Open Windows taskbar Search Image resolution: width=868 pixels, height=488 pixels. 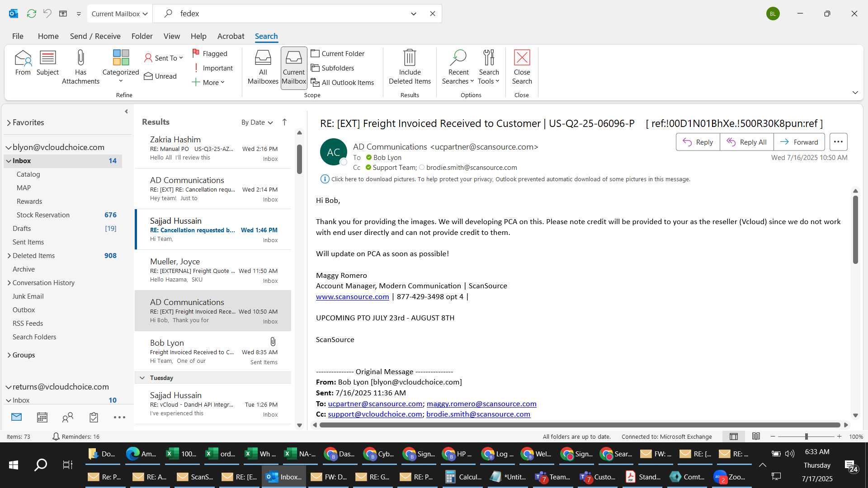[41, 465]
